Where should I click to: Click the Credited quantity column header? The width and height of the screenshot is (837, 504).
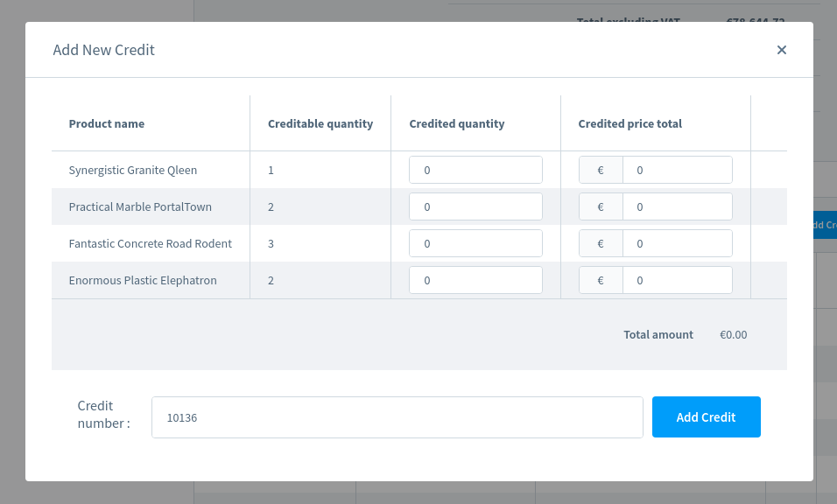coord(456,123)
